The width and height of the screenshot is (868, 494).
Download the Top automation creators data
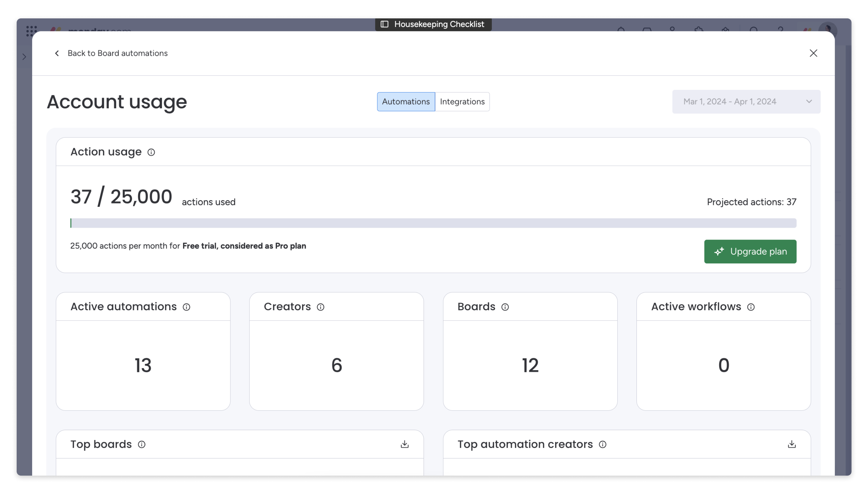click(792, 444)
